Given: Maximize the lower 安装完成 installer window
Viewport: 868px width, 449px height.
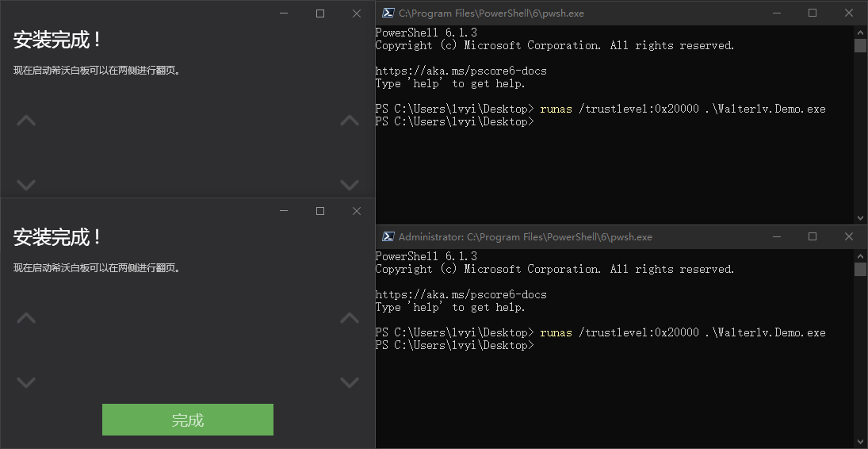Looking at the screenshot, I should pos(320,211).
